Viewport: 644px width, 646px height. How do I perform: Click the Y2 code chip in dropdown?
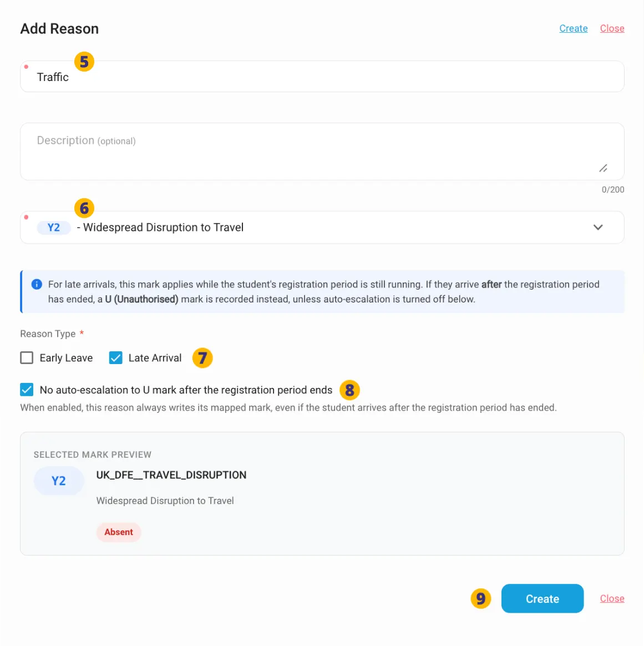click(x=54, y=228)
